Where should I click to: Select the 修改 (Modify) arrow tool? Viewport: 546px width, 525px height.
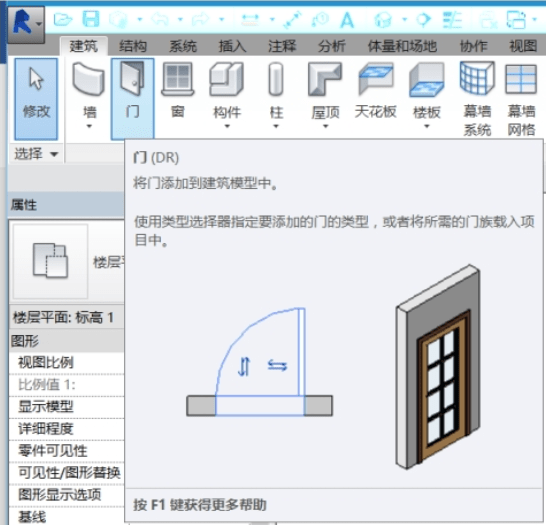tap(36, 99)
